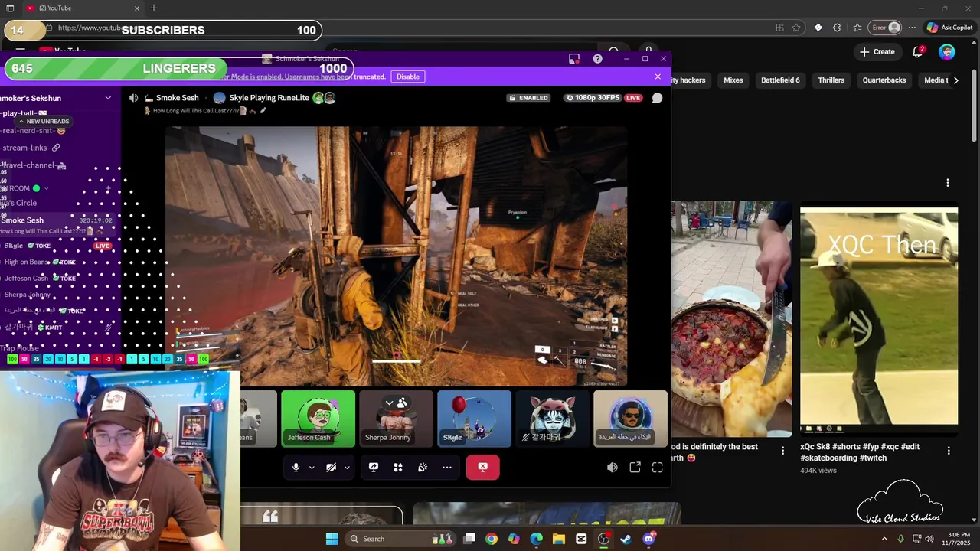Open the stream-links channel
980x551 pixels.
click(x=31, y=148)
